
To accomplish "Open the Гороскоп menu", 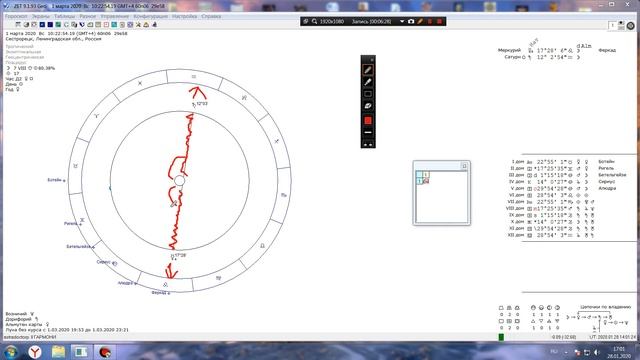I will (x=16, y=16).
